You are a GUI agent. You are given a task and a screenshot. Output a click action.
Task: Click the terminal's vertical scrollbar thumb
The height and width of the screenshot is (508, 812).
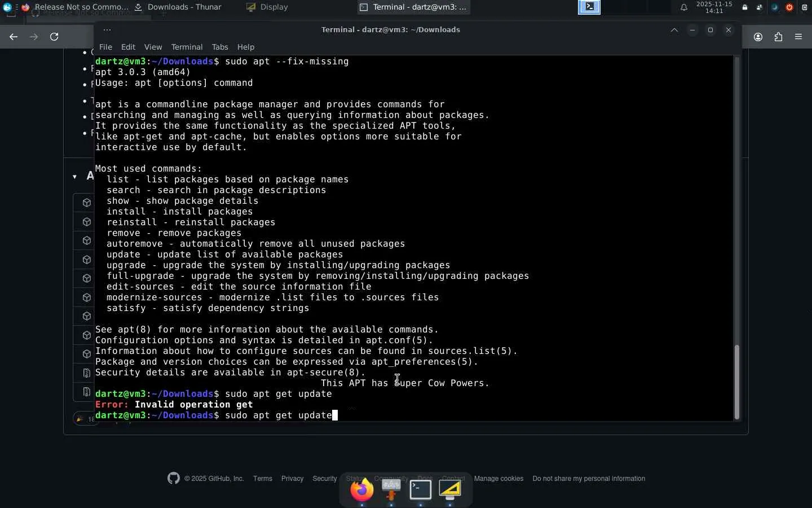coord(736,382)
